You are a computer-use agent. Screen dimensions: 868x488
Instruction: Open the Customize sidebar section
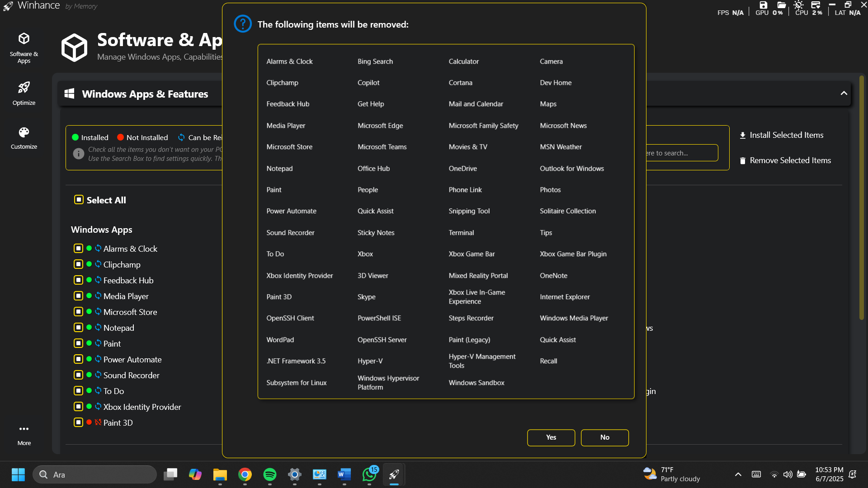click(24, 138)
